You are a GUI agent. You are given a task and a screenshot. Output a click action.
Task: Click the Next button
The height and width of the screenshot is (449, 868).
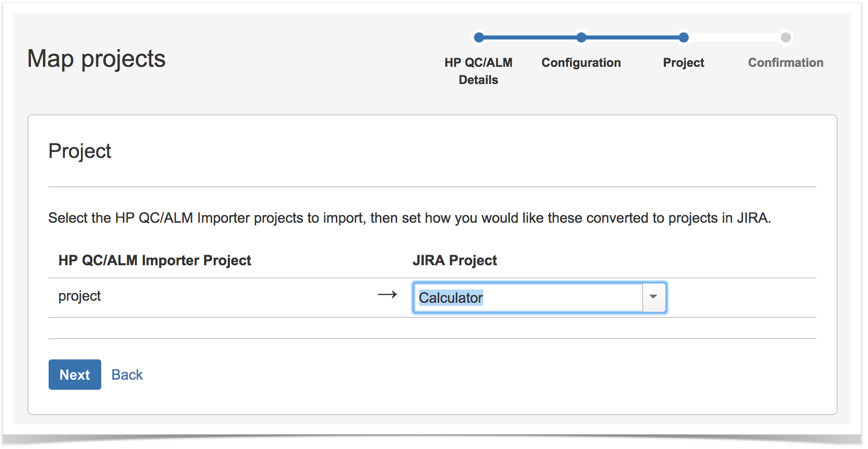click(x=75, y=375)
